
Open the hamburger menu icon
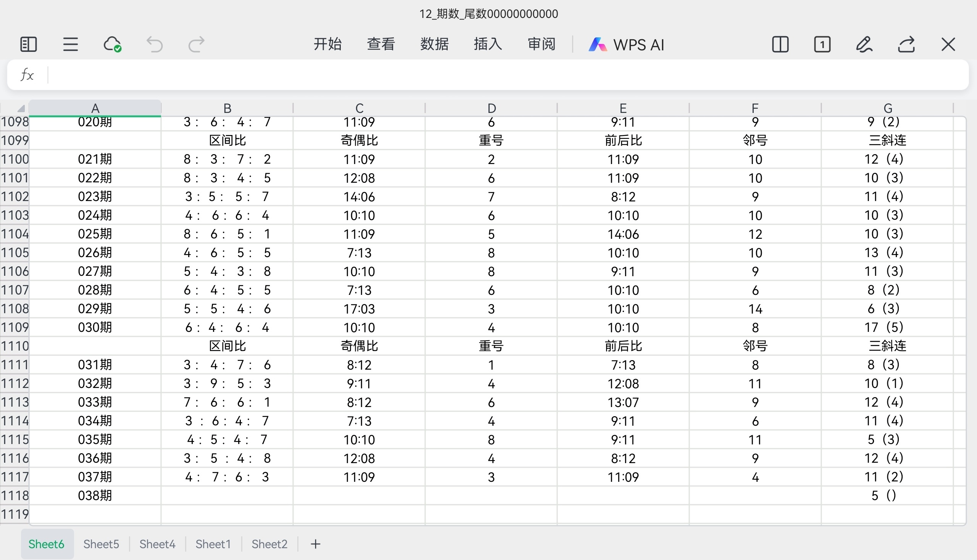[x=71, y=44]
